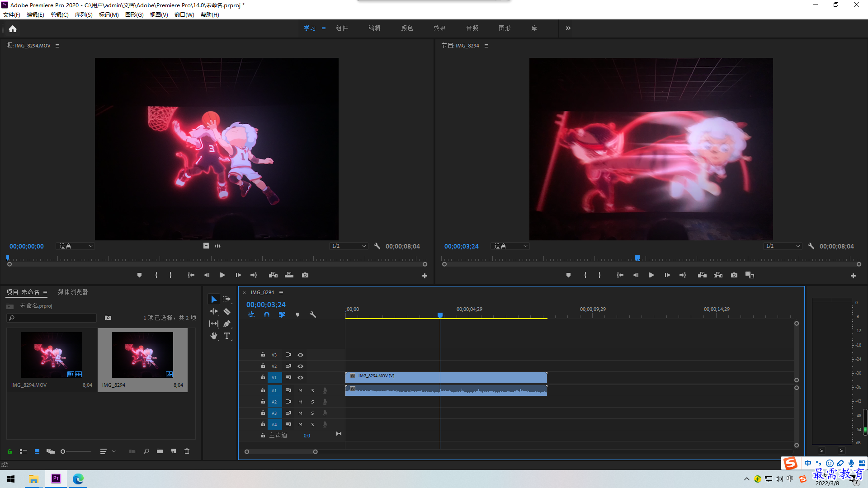The width and height of the screenshot is (868, 488).
Task: Solo audio track A2
Action: click(312, 402)
